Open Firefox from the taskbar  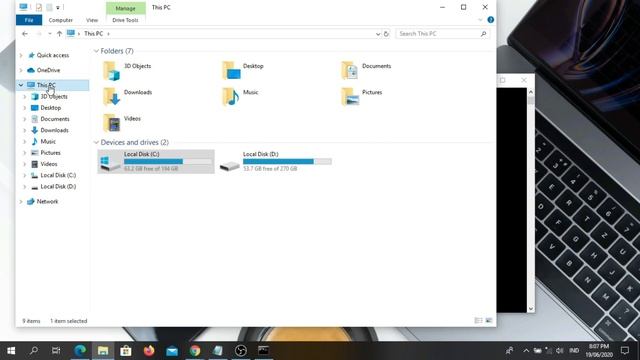coord(149,351)
